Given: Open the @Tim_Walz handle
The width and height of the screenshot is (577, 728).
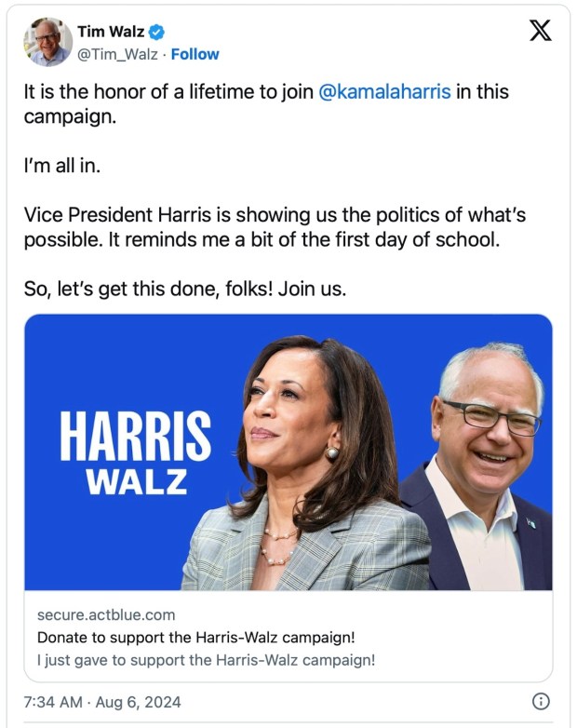Looking at the screenshot, I should [x=114, y=54].
